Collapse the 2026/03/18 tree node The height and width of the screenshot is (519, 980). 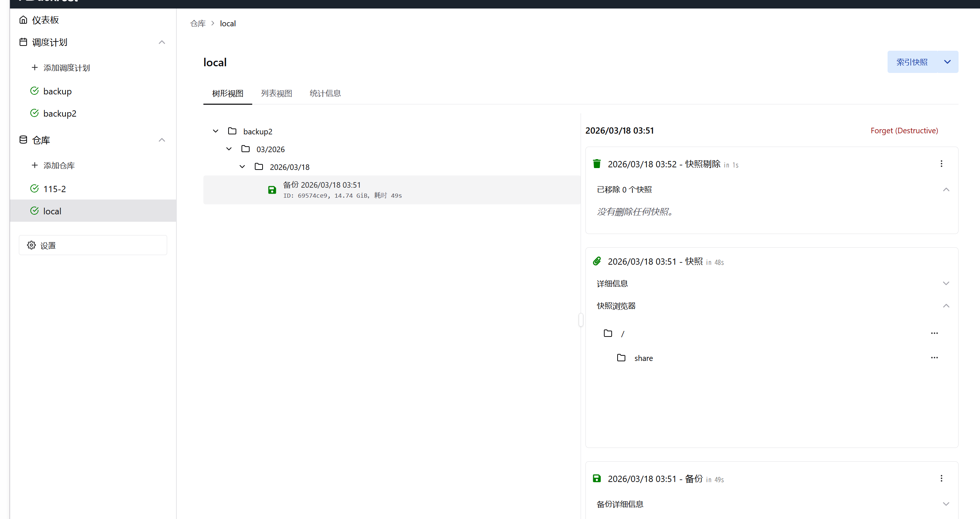[242, 167]
